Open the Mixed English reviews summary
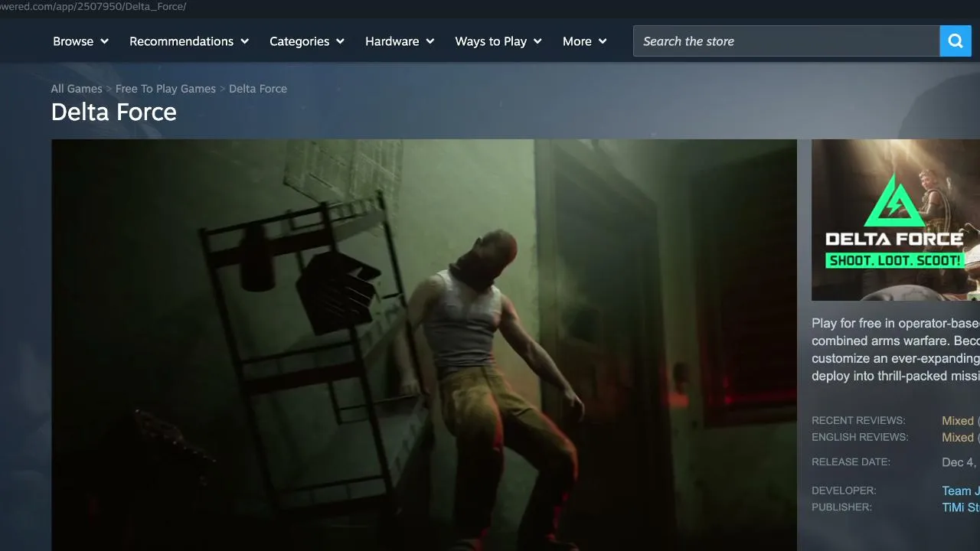The height and width of the screenshot is (551, 980). pyautogui.click(x=958, y=438)
